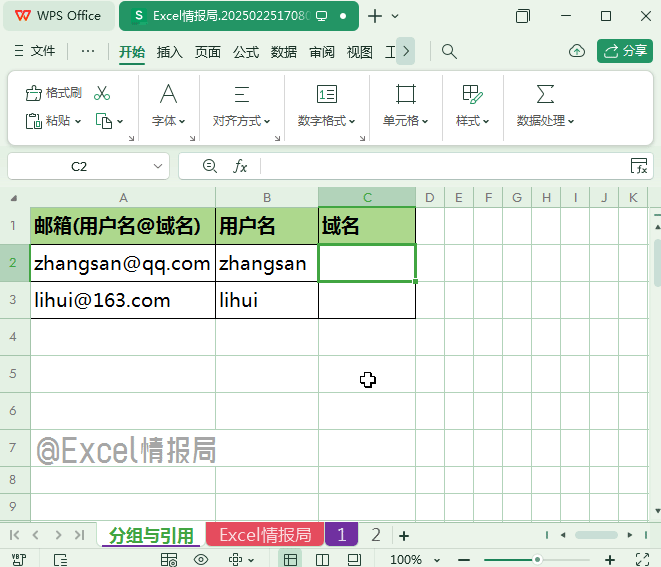The height and width of the screenshot is (567, 661).
Task: Click the horizontal scrollbar thumb
Action: click(x=596, y=535)
